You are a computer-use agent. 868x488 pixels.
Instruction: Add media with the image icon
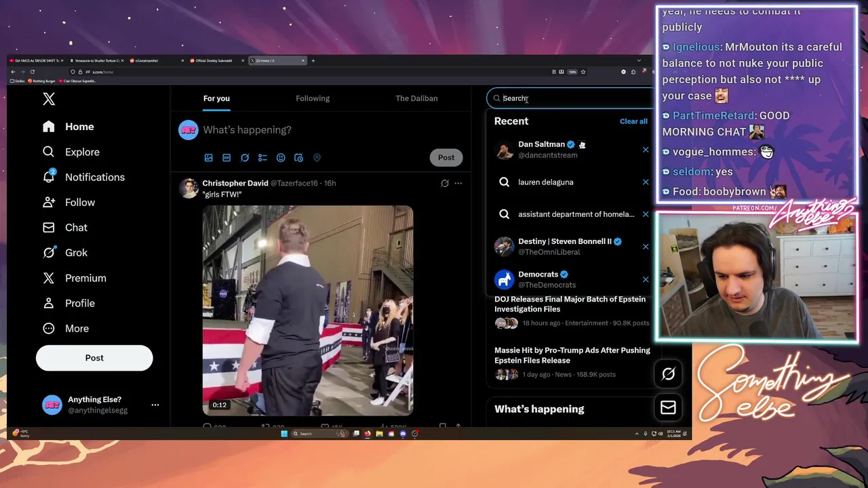209,157
